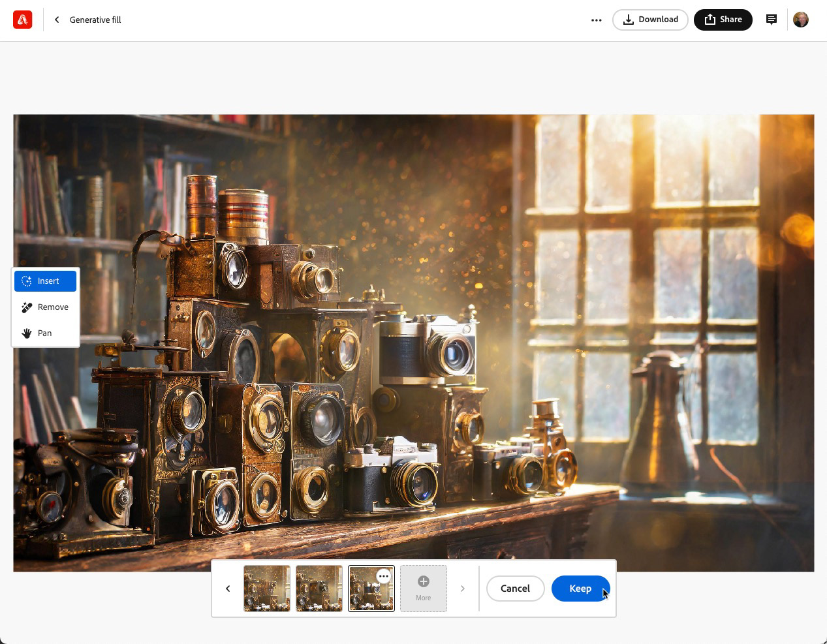Share the image
This screenshot has height=644, width=827.
tap(723, 20)
